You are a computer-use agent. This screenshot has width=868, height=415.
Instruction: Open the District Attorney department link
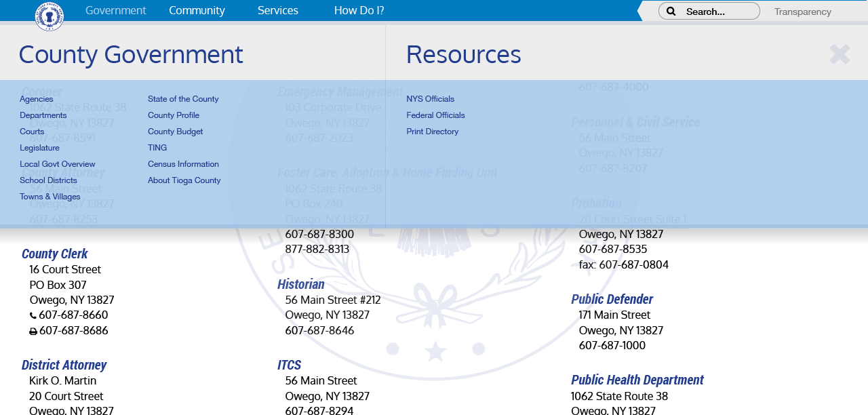pyautogui.click(x=64, y=365)
